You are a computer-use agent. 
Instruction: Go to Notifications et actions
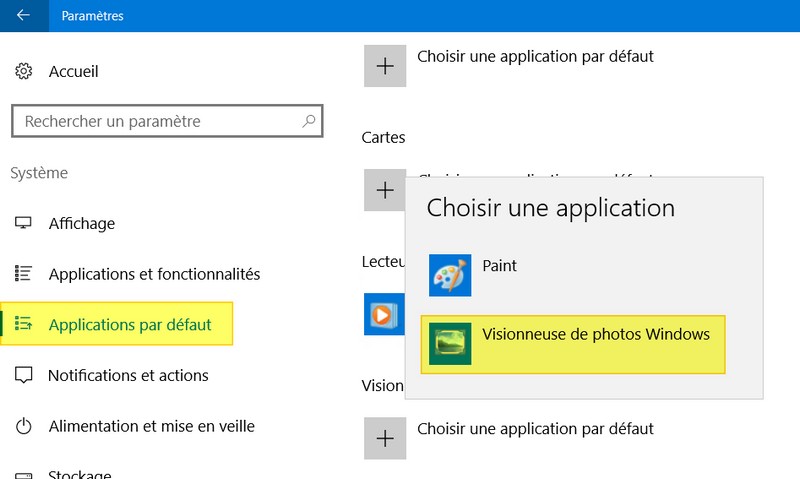(128, 376)
